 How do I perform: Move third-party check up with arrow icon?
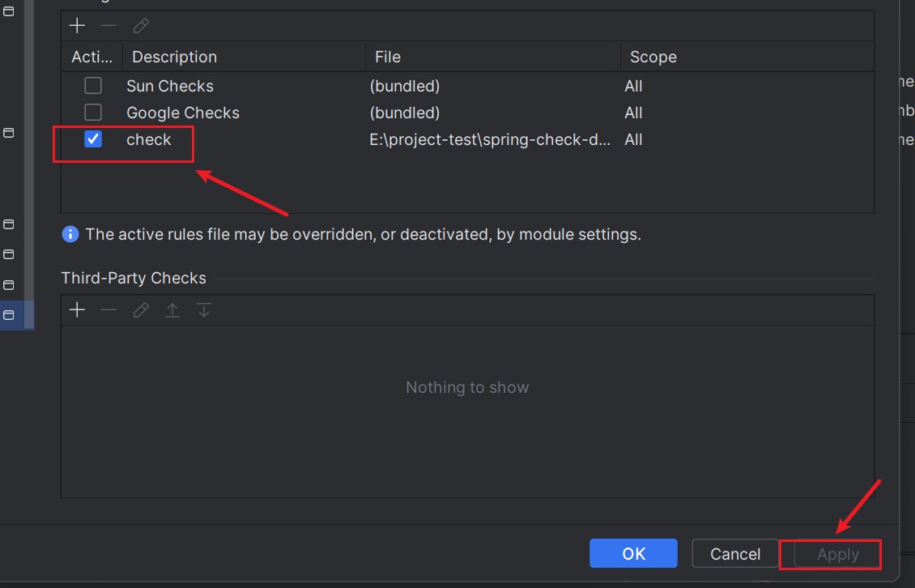[172, 310]
